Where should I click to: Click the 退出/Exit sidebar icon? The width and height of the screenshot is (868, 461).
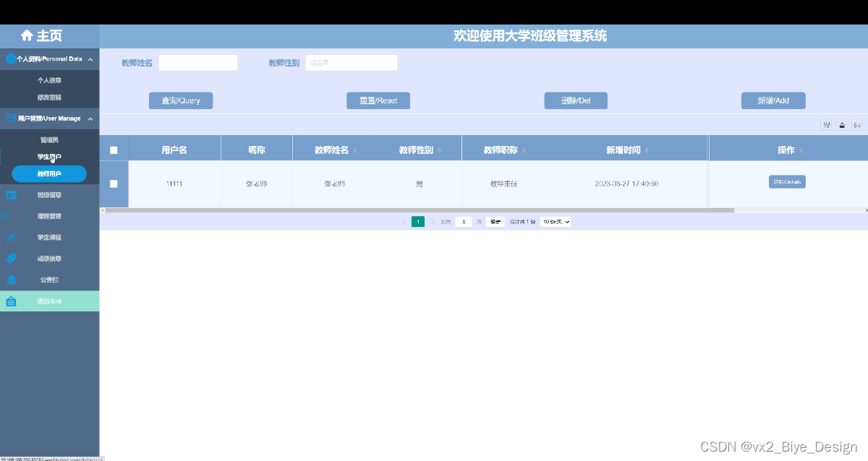(11, 301)
